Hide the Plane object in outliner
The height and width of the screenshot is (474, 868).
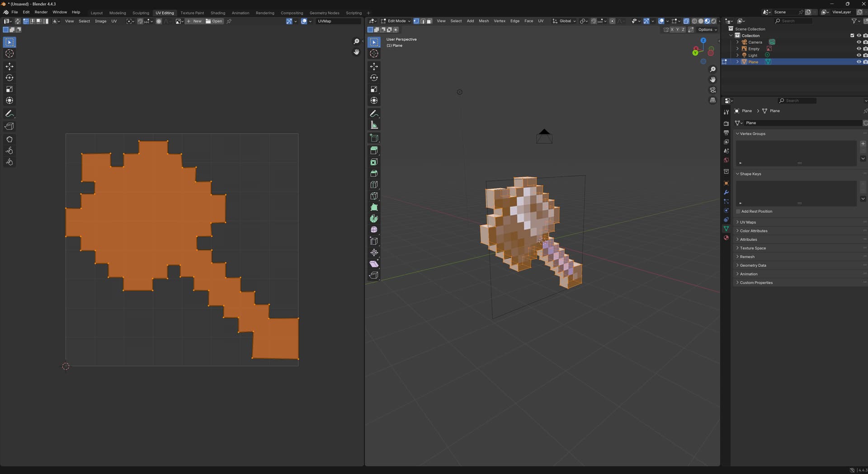pos(859,62)
